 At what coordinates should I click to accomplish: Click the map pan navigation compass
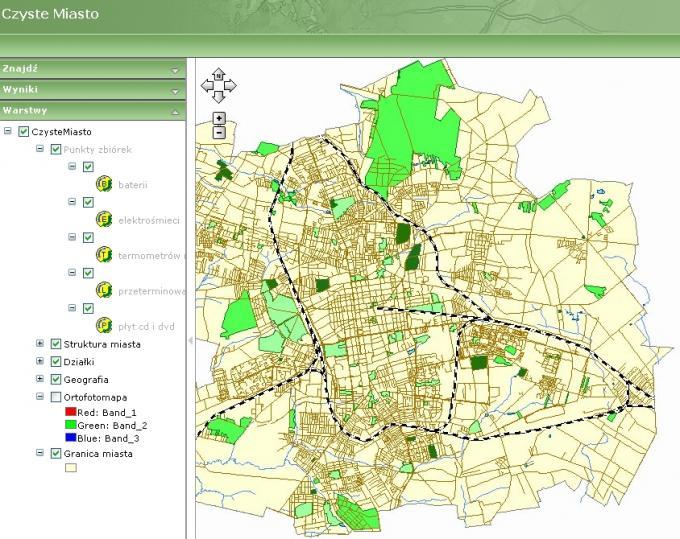219,85
